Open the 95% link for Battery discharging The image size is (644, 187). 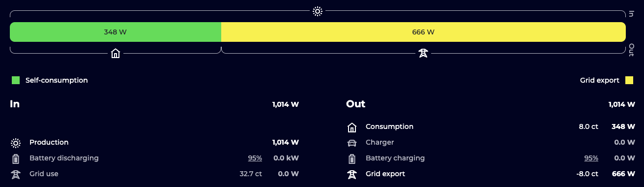pos(255,158)
